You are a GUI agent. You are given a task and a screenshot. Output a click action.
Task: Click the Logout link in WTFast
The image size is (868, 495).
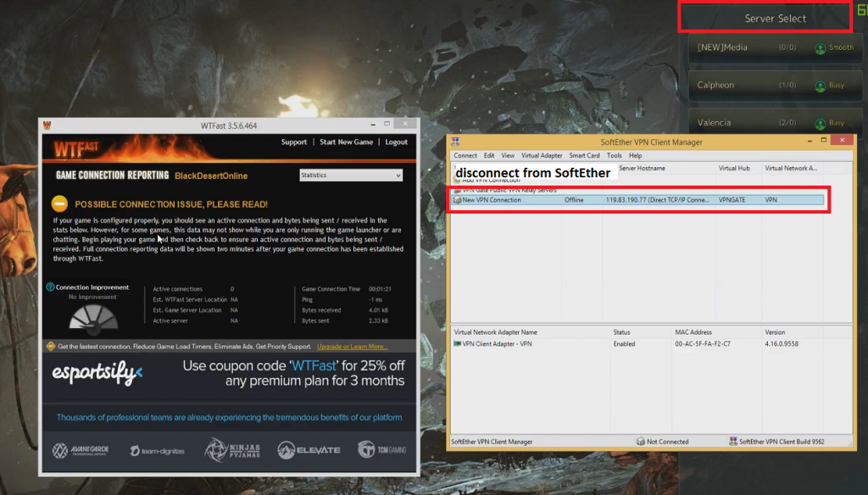(396, 142)
